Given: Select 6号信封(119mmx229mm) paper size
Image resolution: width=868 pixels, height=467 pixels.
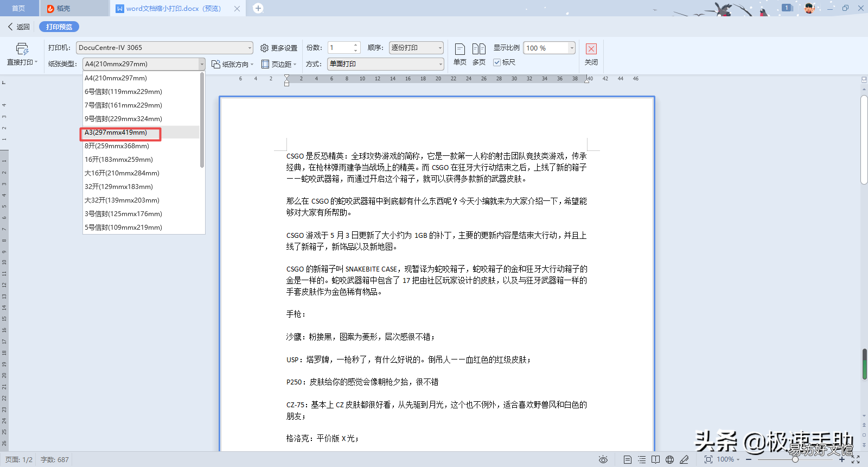Looking at the screenshot, I should [x=141, y=92].
